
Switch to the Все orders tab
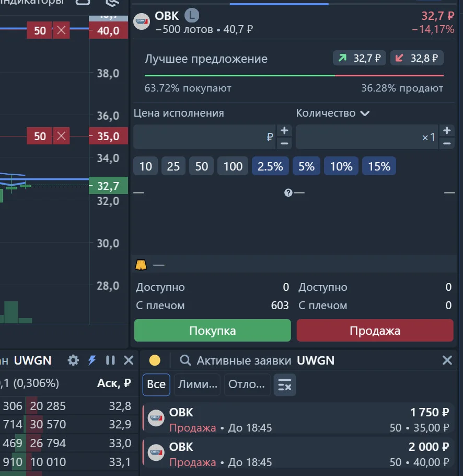click(156, 384)
